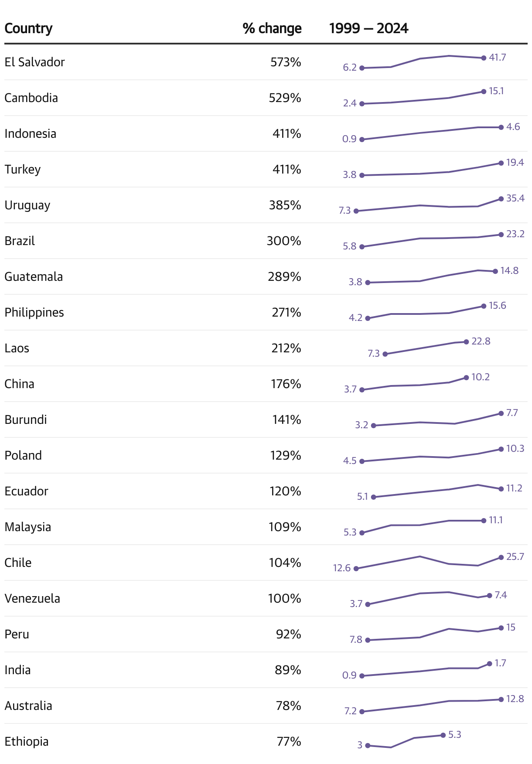Click Peru's 15 sparkline end dot
Screen dimensions: 532x764
(x=501, y=628)
